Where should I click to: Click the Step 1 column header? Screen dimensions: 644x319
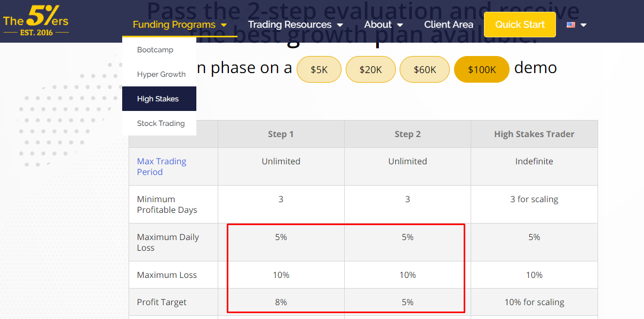coord(281,134)
